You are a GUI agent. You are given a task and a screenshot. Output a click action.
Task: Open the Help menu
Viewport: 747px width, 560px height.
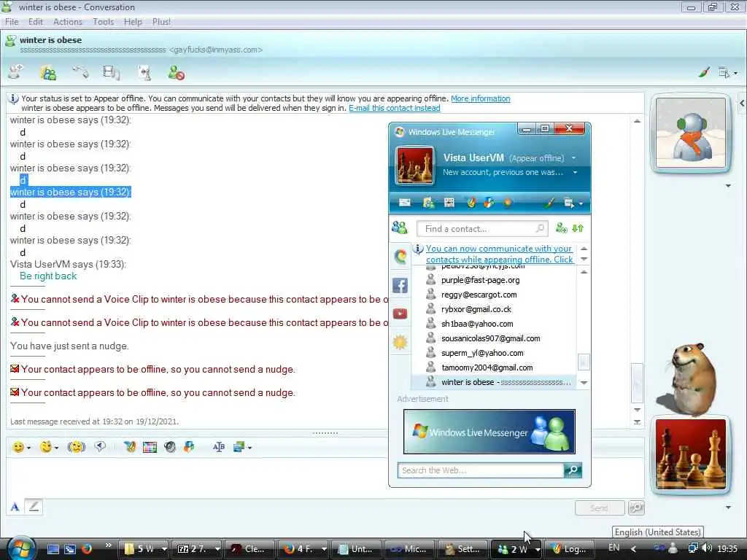pyautogui.click(x=133, y=22)
